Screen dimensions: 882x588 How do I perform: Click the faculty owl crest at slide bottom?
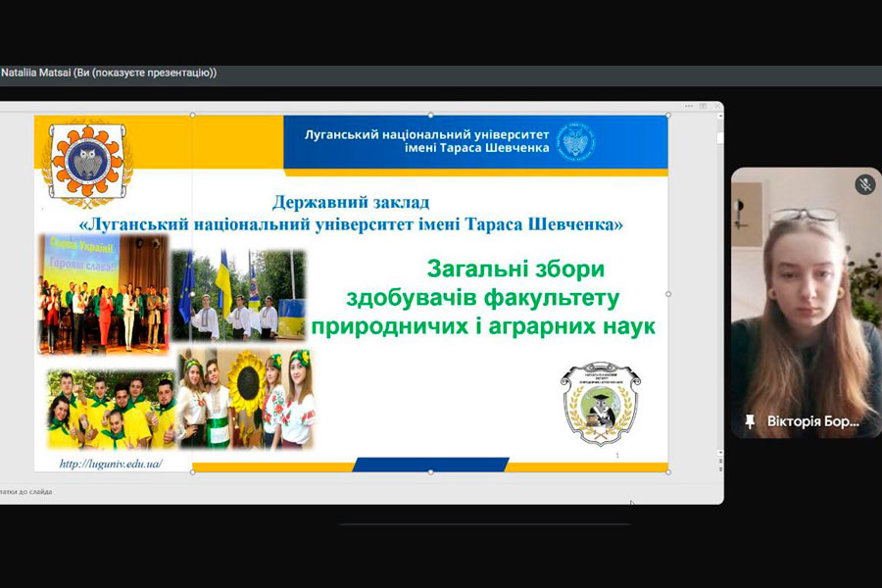click(x=600, y=404)
